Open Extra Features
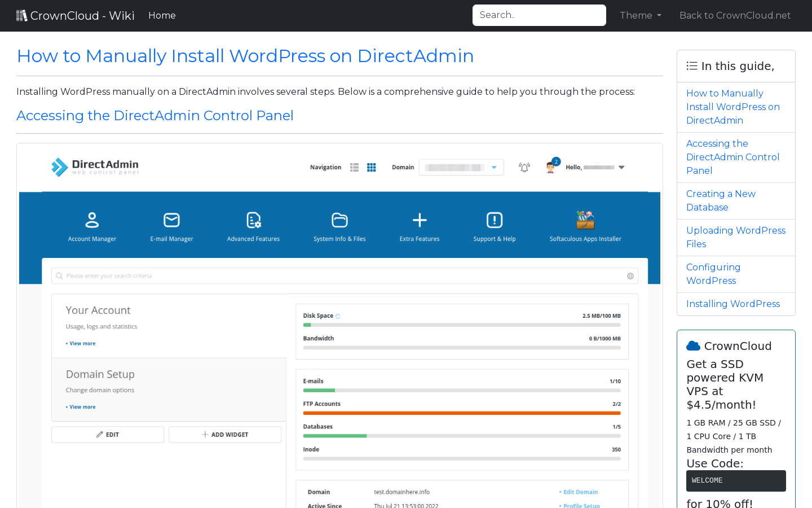The height and width of the screenshot is (508, 812). point(419,225)
